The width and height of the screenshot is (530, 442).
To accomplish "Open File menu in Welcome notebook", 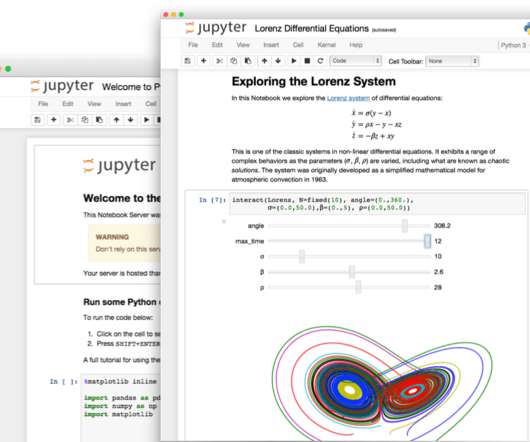I will click(x=43, y=104).
